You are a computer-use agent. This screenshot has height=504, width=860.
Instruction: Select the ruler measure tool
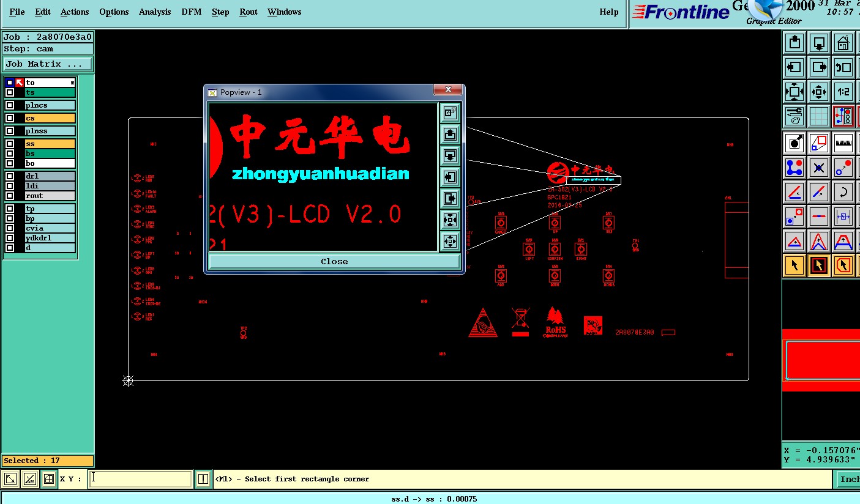(843, 143)
